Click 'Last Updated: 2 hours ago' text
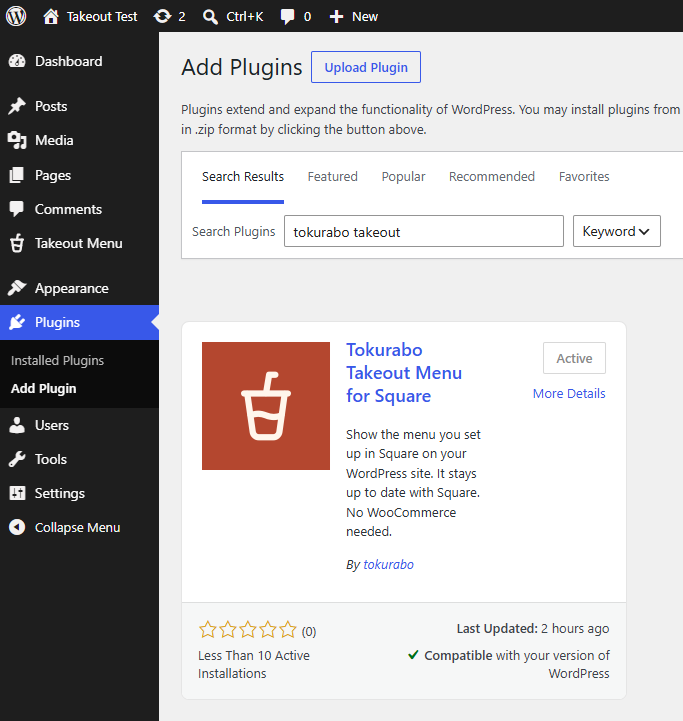The width and height of the screenshot is (683, 721). coord(533,629)
